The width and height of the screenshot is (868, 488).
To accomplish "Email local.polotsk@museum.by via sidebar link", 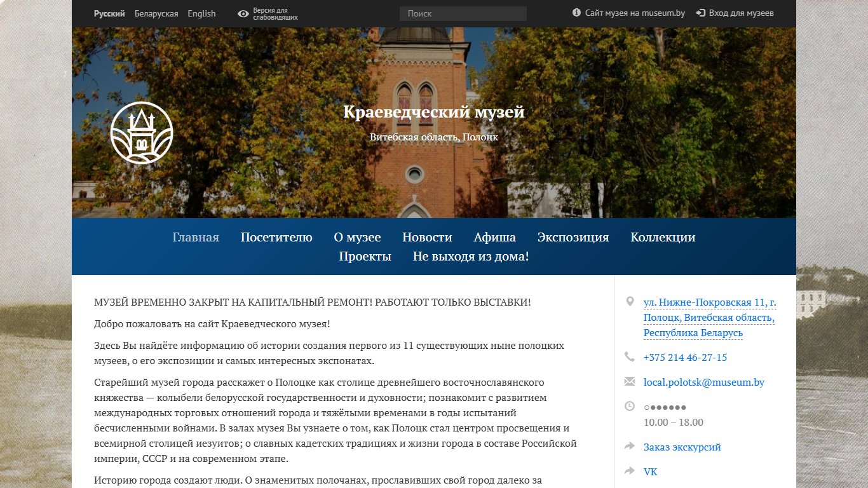I will pos(704,382).
